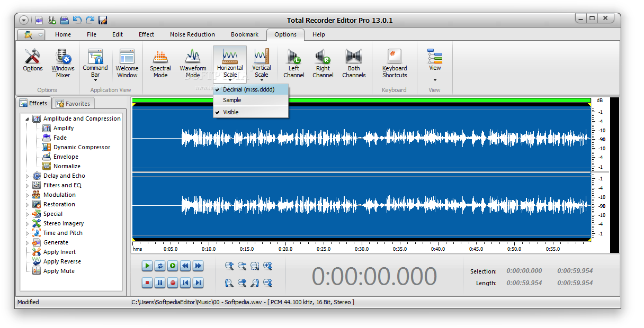Rewind the audio

[x=185, y=266]
